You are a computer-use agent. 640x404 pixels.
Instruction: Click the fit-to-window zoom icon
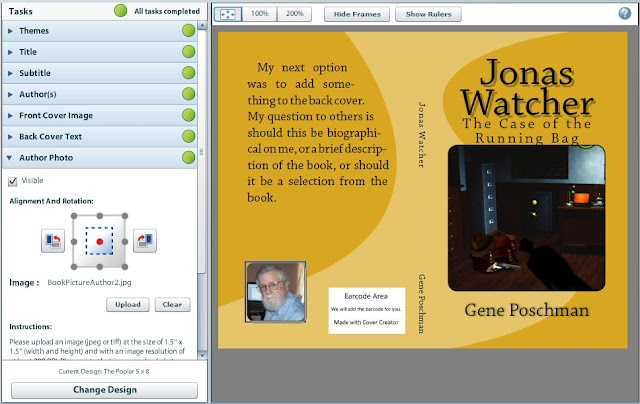(x=228, y=14)
